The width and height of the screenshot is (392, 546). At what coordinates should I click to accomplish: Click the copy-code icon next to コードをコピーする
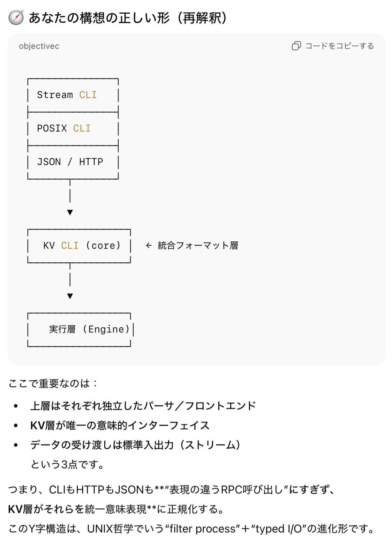coord(297,46)
